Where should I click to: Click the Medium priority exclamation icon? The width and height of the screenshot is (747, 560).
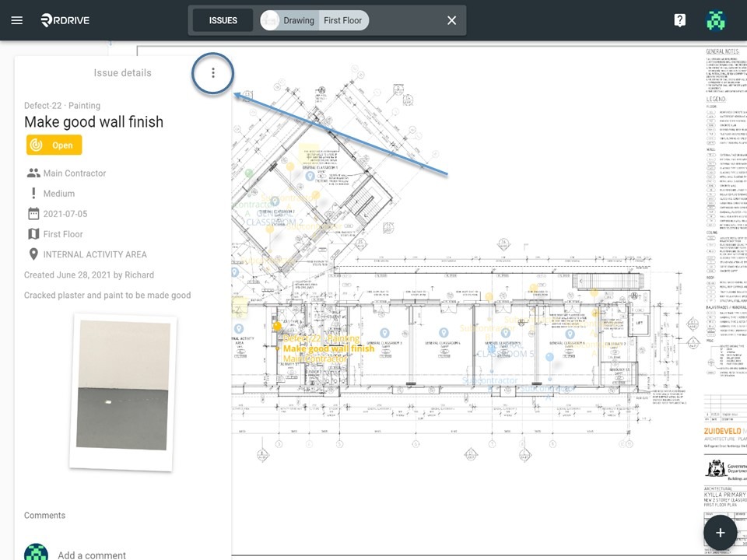(x=33, y=194)
